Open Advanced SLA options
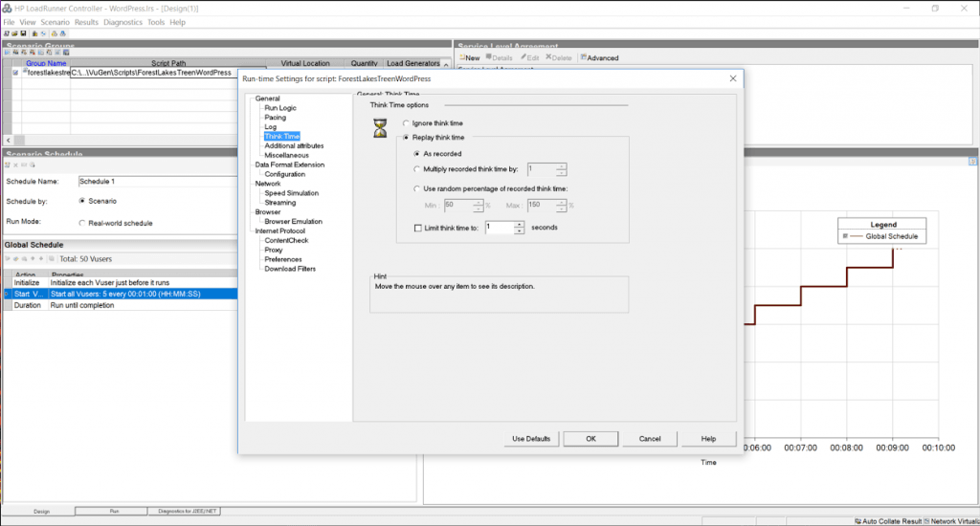Viewport: 980px width, 526px height. click(x=599, y=57)
